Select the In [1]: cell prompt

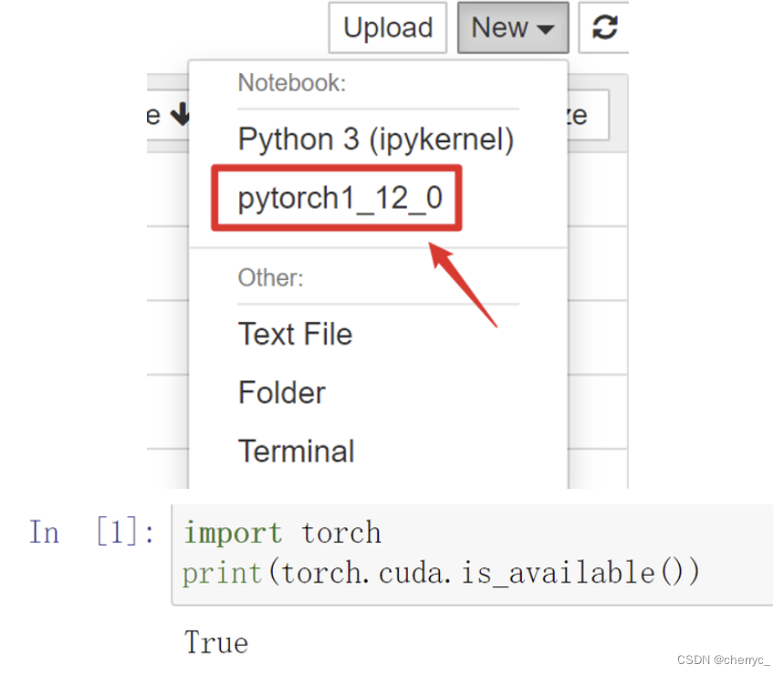(x=92, y=532)
